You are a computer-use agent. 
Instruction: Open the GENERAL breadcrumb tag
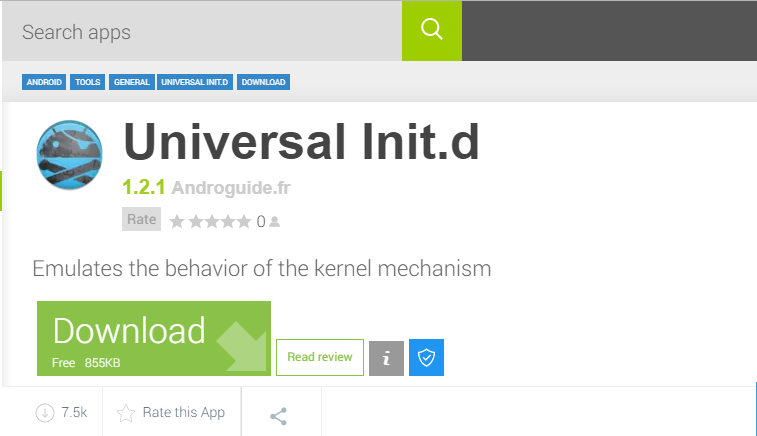tap(131, 82)
